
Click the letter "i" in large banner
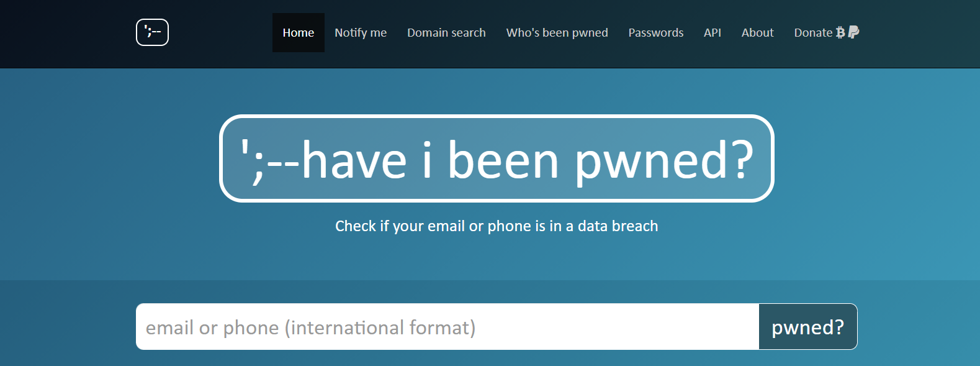click(x=427, y=159)
